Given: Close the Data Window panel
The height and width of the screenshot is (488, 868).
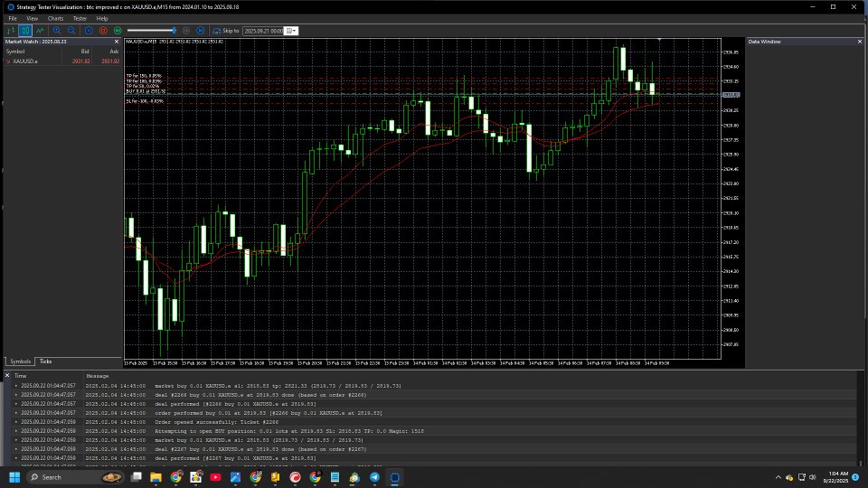Looking at the screenshot, I should click(860, 42).
